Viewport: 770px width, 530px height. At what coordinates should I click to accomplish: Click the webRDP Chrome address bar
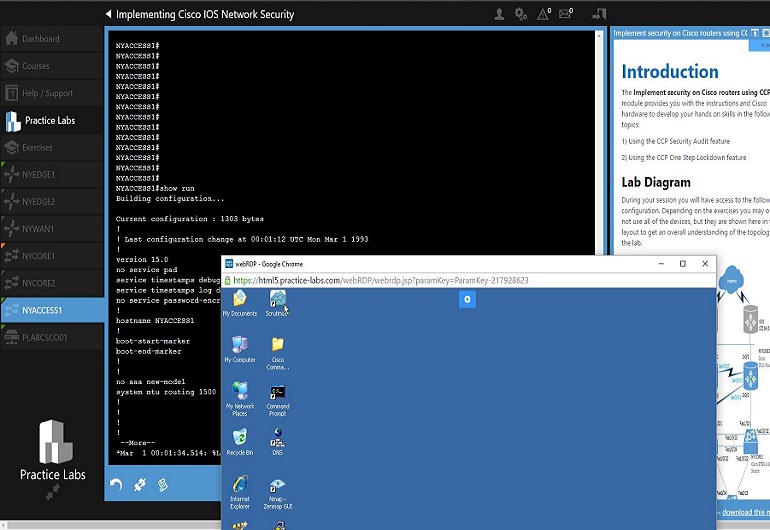click(x=469, y=280)
